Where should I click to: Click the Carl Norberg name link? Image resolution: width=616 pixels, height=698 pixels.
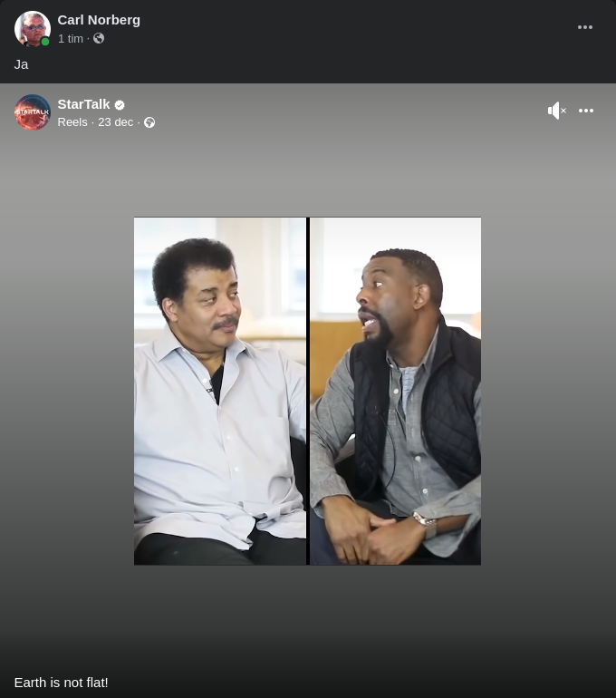[99, 20]
